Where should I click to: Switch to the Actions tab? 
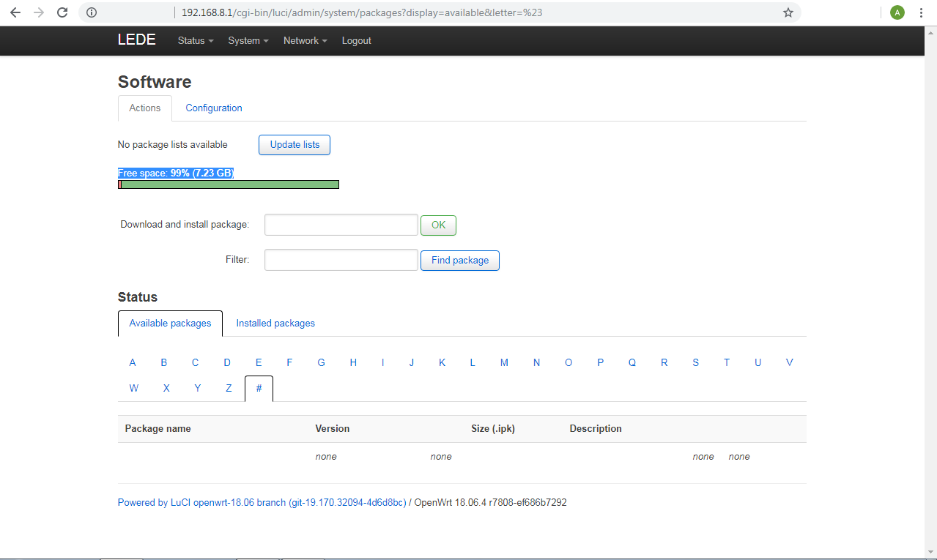145,108
